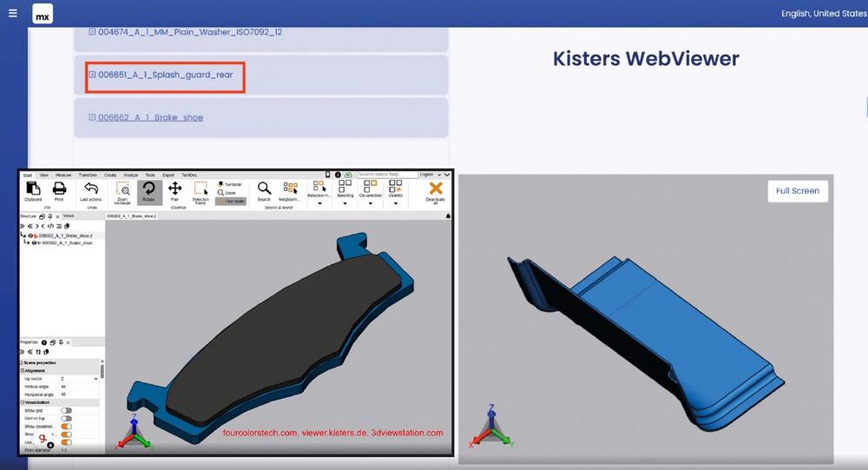The width and height of the screenshot is (868, 470).
Task: Collapse the ribbon with the chevron
Action: tap(447, 175)
